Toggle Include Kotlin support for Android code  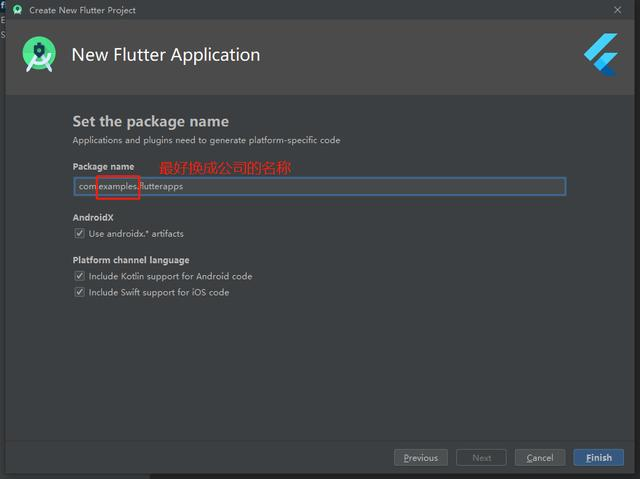tap(79, 276)
